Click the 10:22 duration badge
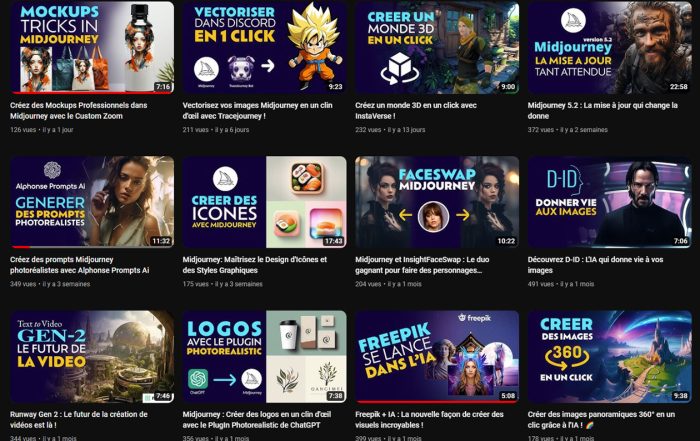This screenshot has width=700, height=441. (x=506, y=241)
